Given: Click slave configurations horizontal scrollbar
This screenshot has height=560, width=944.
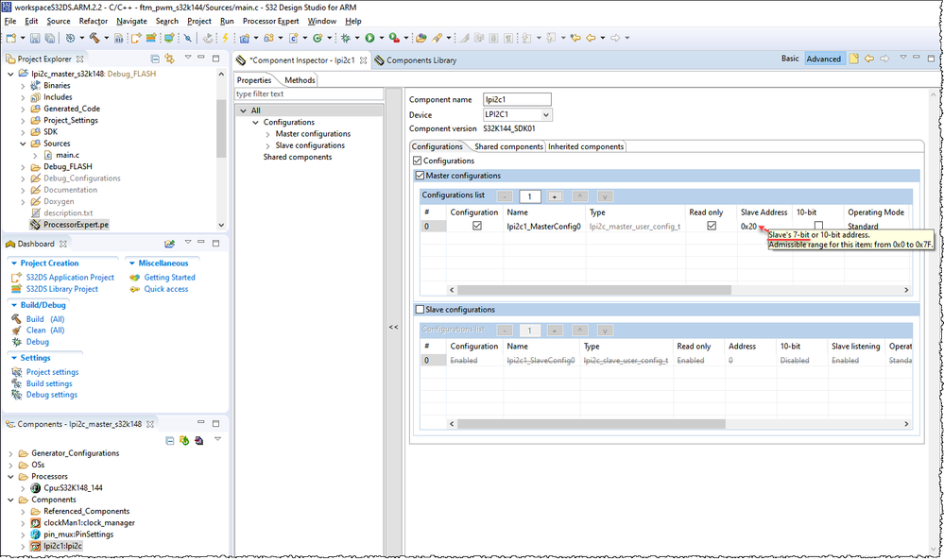Looking at the screenshot, I should (x=592, y=424).
